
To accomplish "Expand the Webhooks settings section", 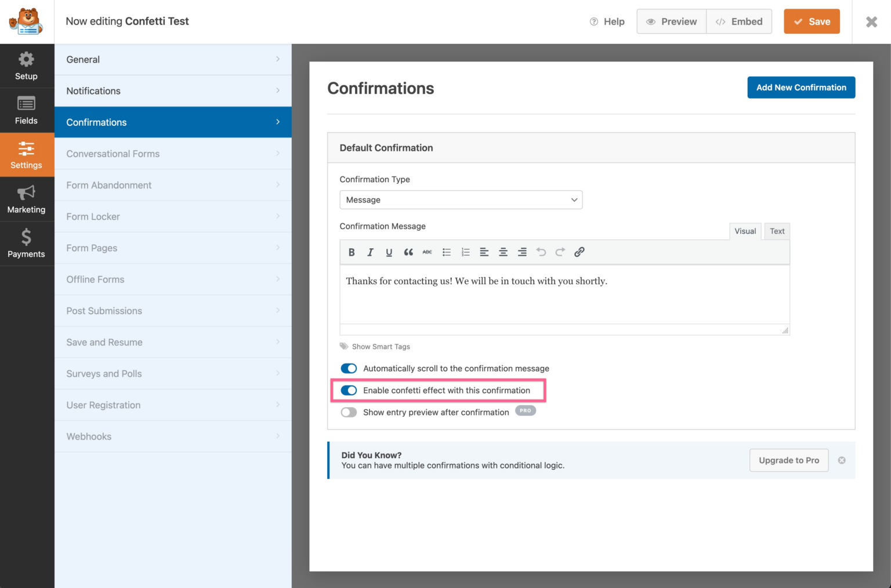I will (172, 436).
